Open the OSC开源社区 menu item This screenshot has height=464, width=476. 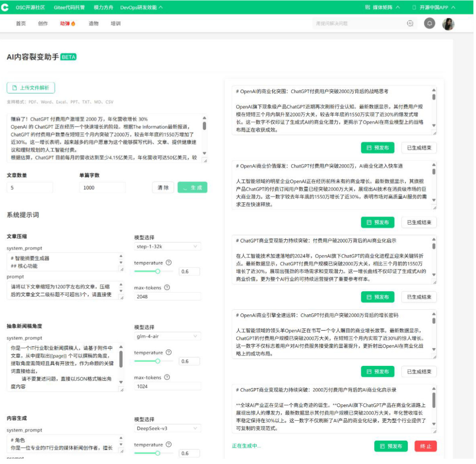point(31,7)
